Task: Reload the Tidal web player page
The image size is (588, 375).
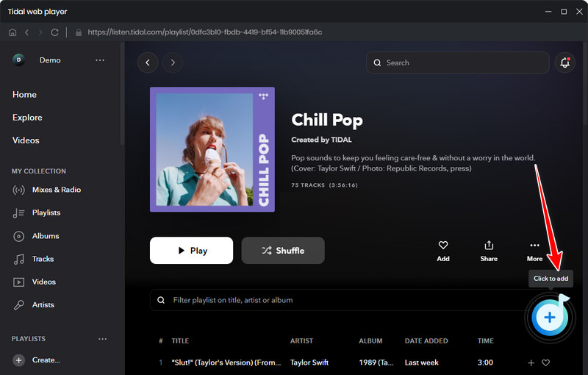Action: pos(54,32)
